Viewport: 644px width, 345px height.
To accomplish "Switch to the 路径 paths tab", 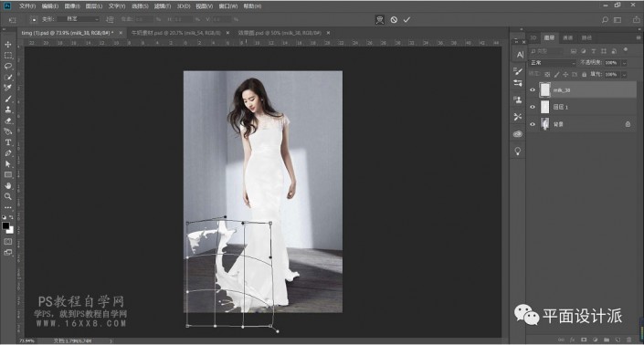I will tap(586, 37).
